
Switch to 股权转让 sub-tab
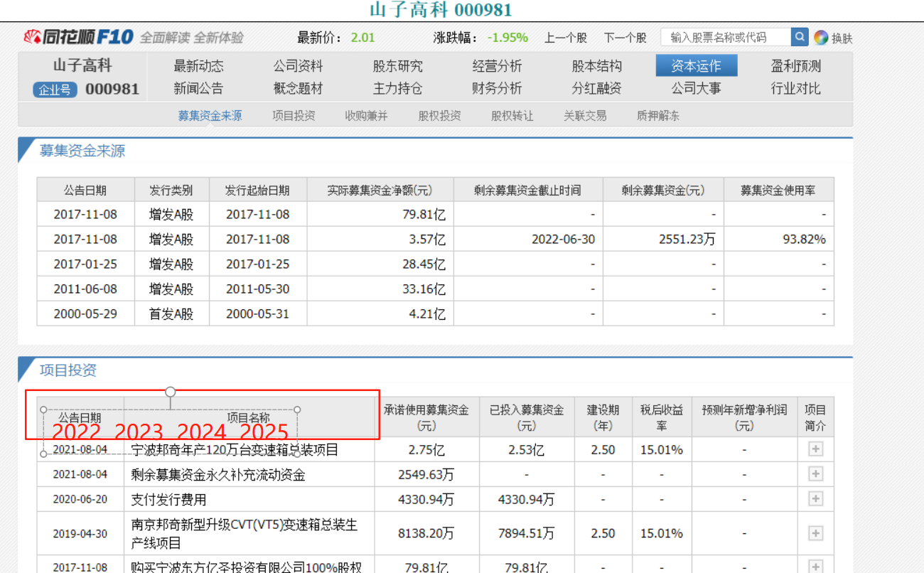pos(512,115)
